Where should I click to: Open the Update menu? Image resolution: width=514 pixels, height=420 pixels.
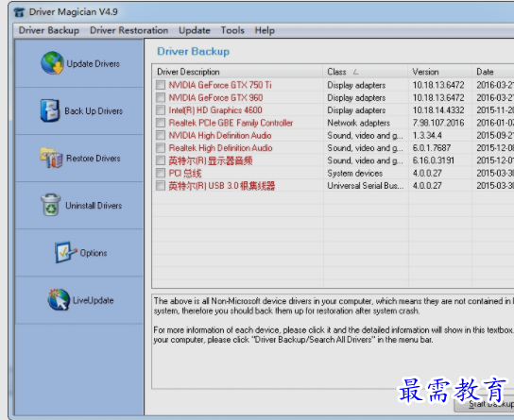tap(195, 30)
